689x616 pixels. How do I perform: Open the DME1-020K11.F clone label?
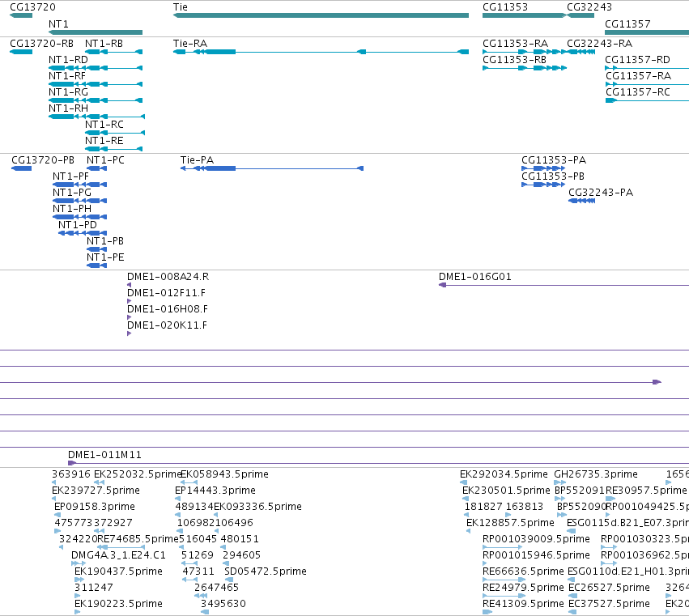pyautogui.click(x=167, y=325)
